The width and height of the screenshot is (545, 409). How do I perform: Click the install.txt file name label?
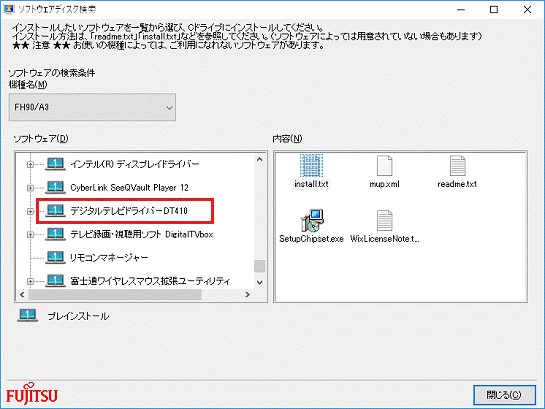(x=311, y=184)
